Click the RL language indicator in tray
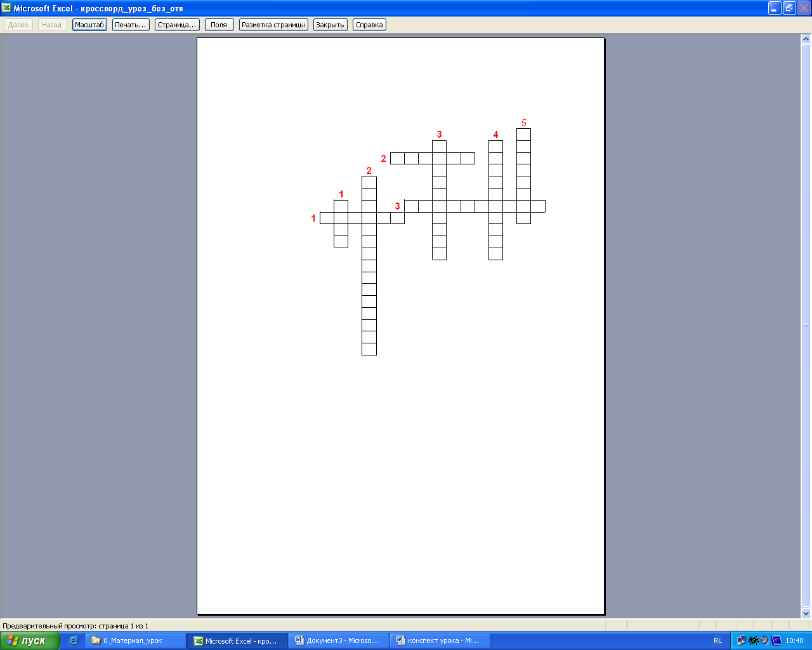 (717, 640)
